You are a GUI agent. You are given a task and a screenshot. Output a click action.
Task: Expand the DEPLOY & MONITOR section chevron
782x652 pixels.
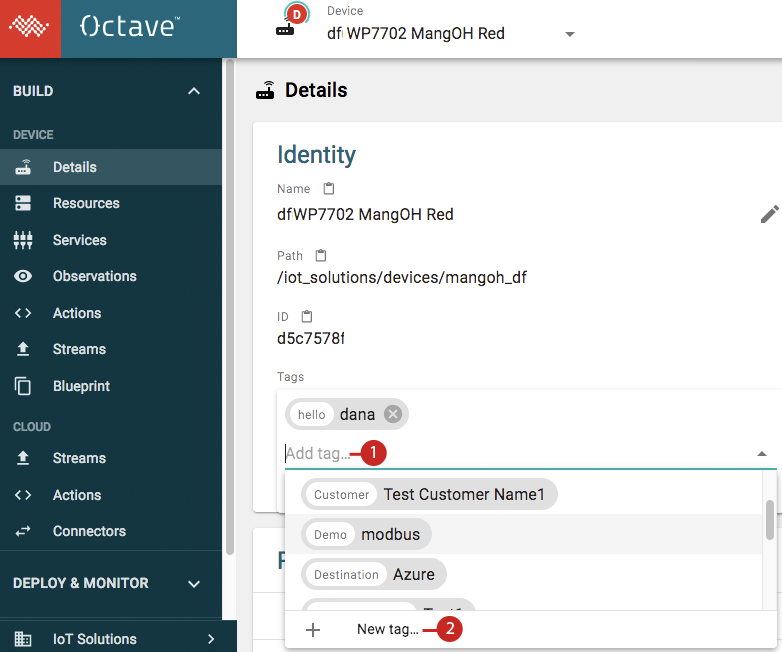tap(194, 583)
